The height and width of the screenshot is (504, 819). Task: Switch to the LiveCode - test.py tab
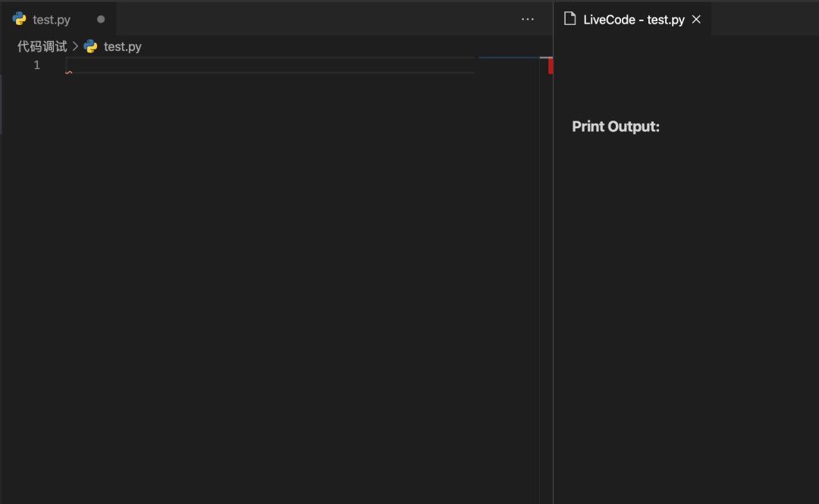[634, 20]
